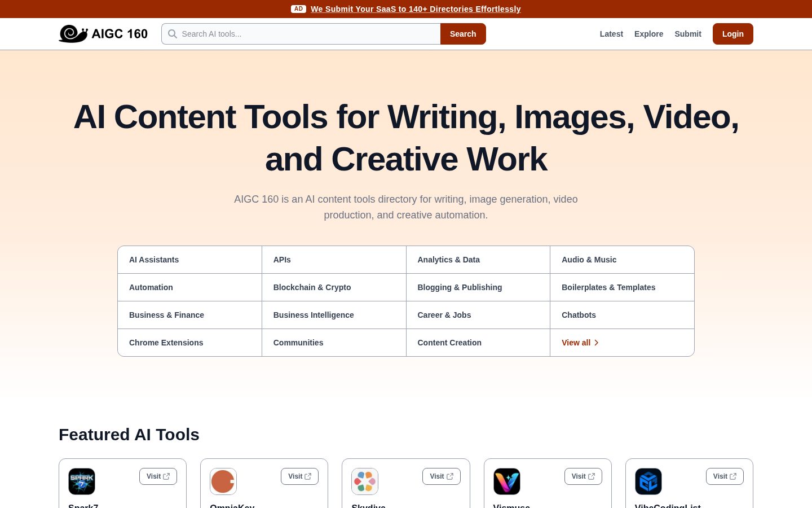Click the Featured AI Tools heading
This screenshot has width=812, height=508.
point(129,435)
